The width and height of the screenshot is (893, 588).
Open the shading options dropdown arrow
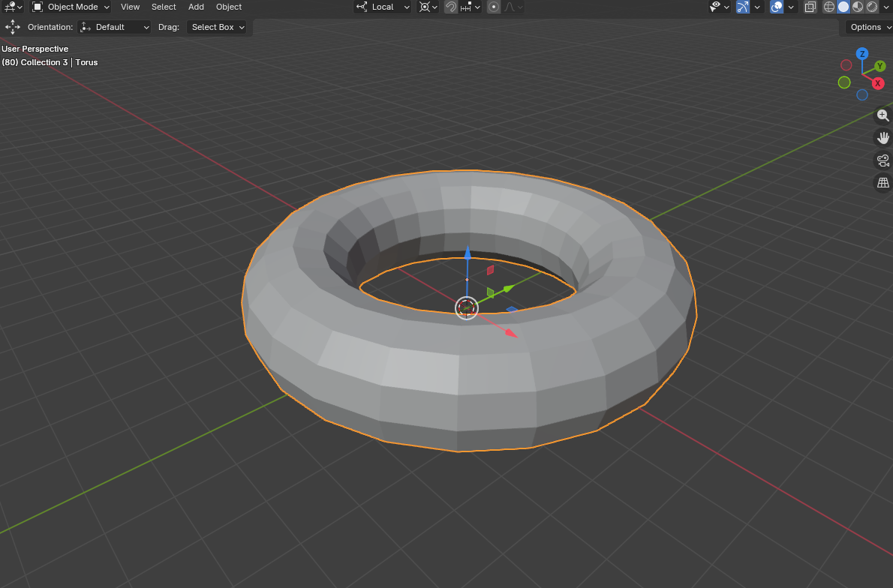click(886, 7)
